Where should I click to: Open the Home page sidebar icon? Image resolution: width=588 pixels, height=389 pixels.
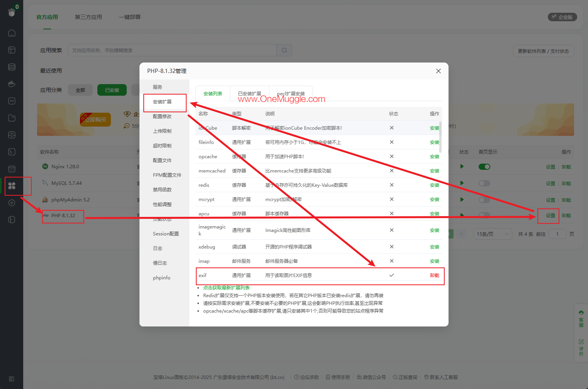[x=12, y=33]
